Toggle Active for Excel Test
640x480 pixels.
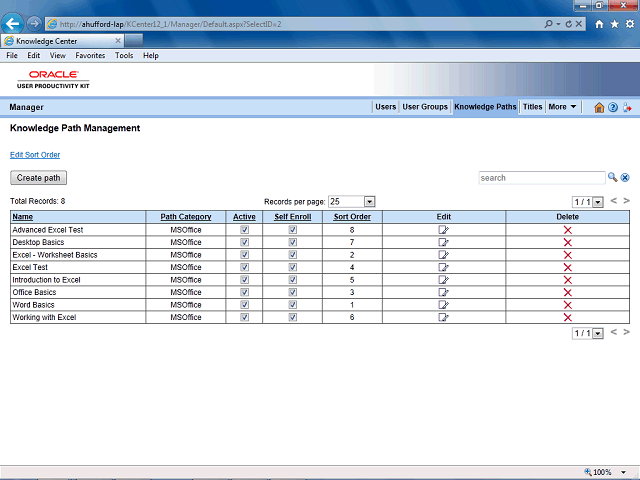[244, 267]
